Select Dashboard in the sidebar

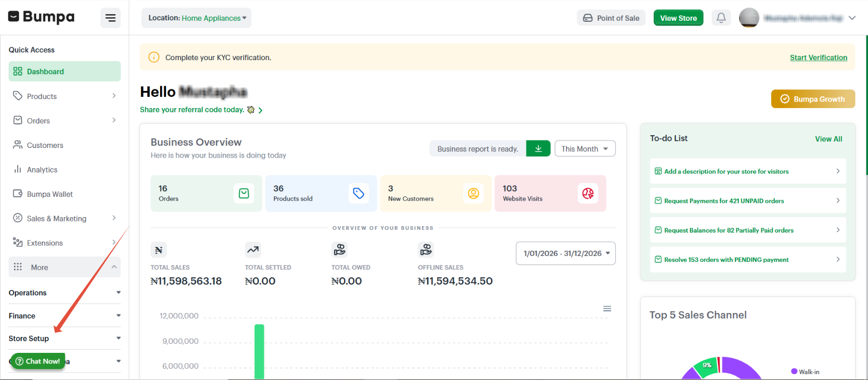(64, 71)
